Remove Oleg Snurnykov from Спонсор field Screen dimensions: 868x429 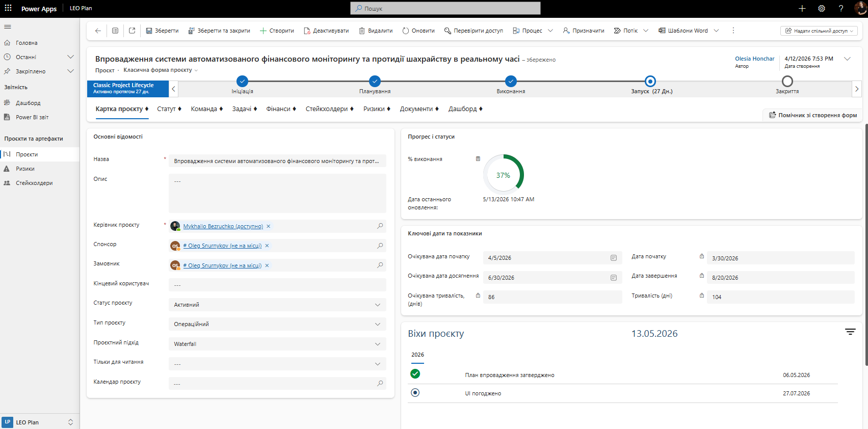(267, 246)
